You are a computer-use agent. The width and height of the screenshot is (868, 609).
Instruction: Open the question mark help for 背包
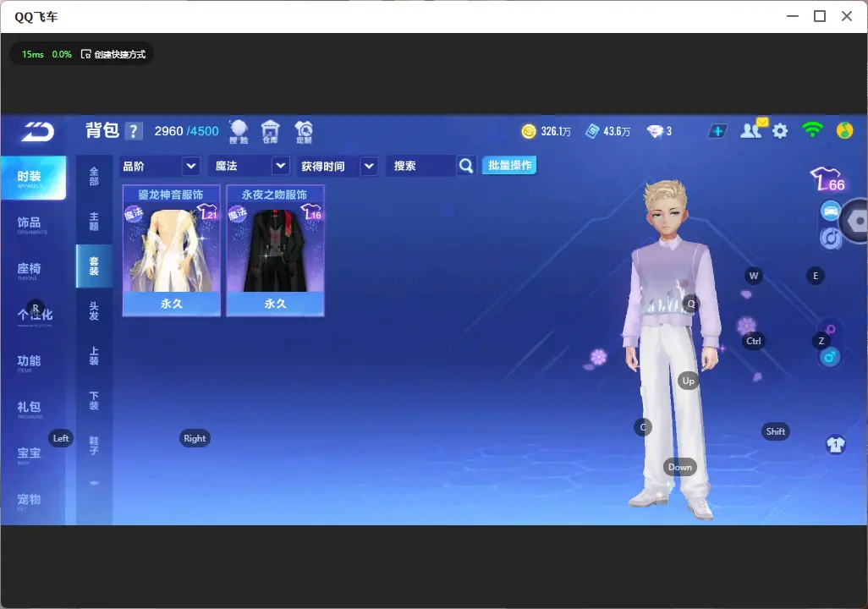coord(134,132)
